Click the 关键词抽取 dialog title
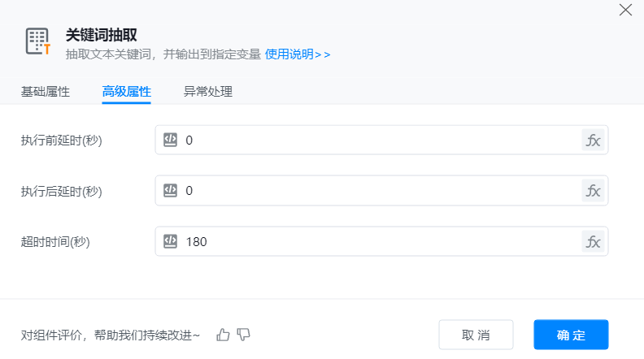 coord(101,34)
